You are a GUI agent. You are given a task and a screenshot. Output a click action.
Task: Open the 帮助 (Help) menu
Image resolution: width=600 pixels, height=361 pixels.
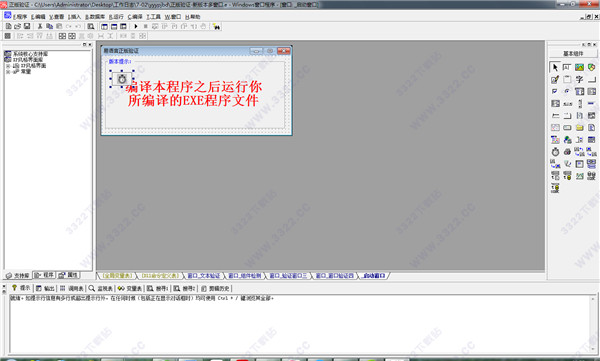coord(192,17)
